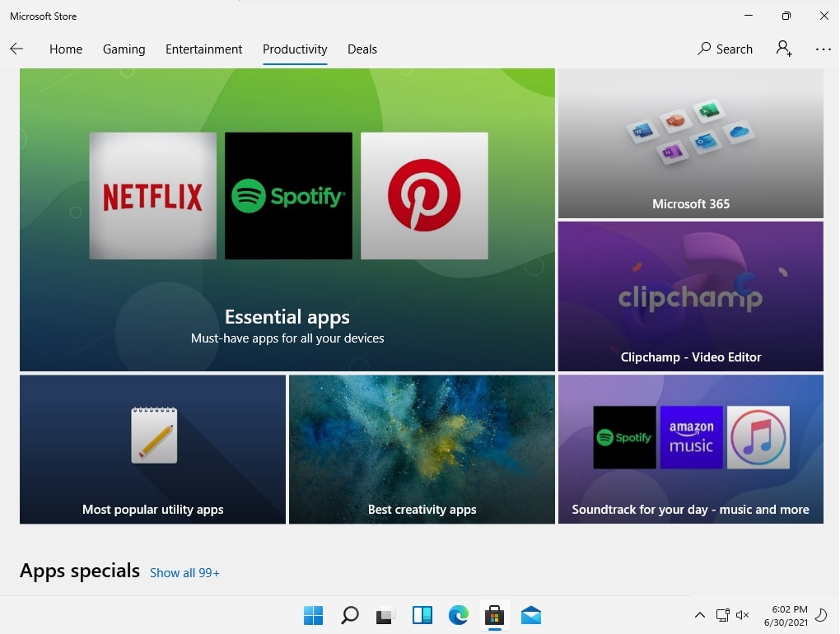Select the Amazon Music icon
This screenshot has height=634, width=840.
pos(691,437)
